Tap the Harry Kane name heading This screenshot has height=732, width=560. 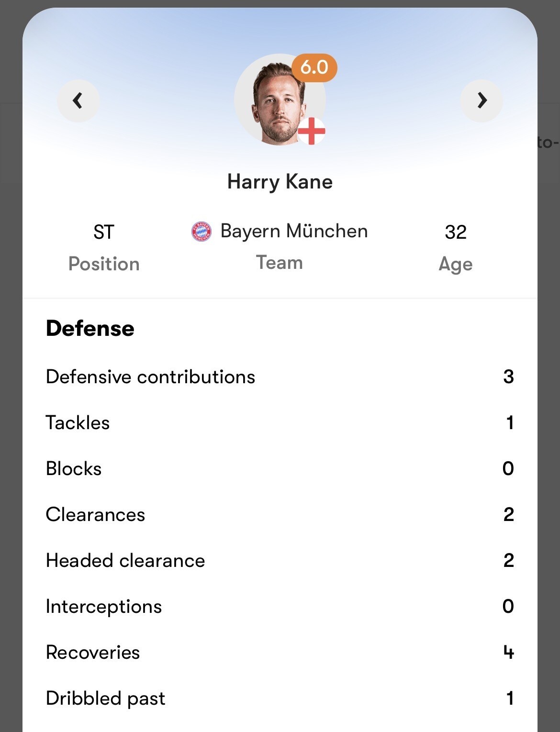(x=280, y=182)
